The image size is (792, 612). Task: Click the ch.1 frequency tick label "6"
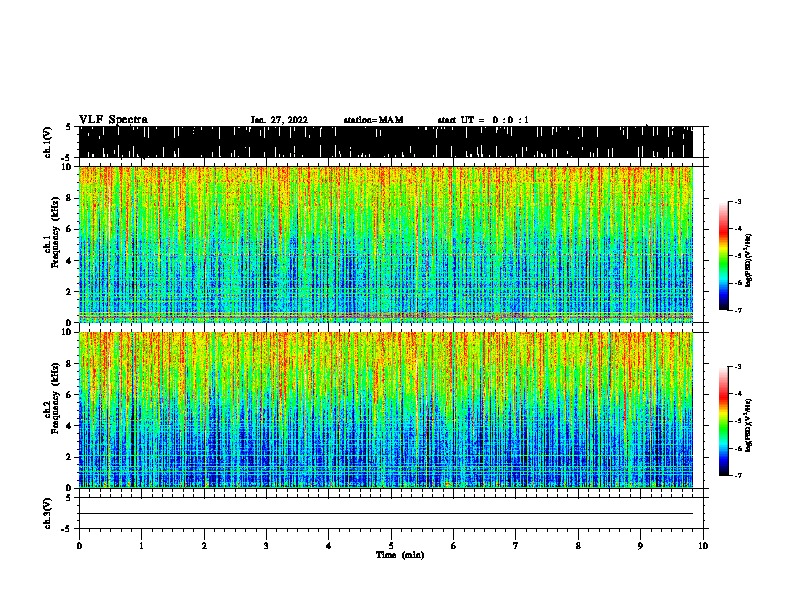tap(68, 229)
